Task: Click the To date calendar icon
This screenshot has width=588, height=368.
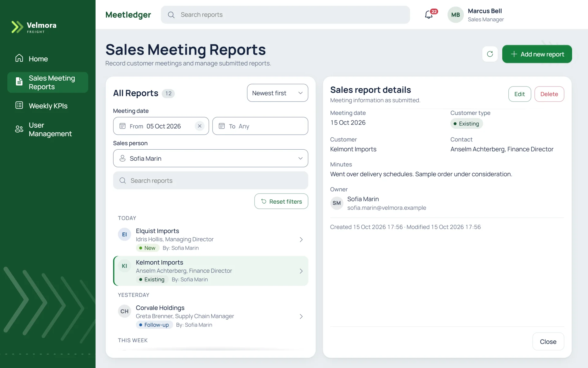Action: [x=222, y=126]
